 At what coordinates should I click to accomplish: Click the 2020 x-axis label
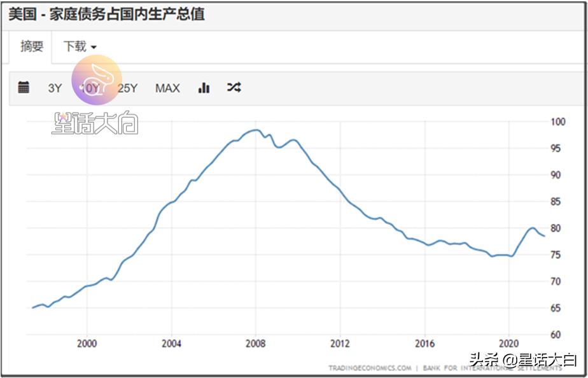click(509, 344)
